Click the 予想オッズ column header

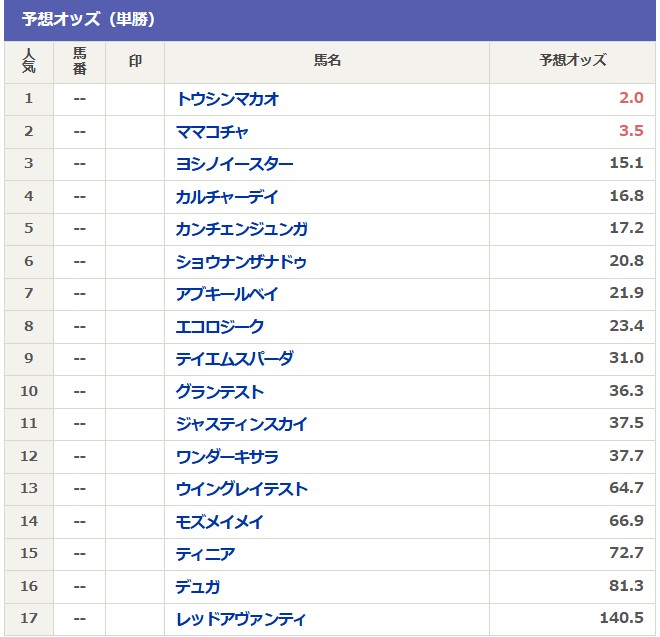click(572, 61)
